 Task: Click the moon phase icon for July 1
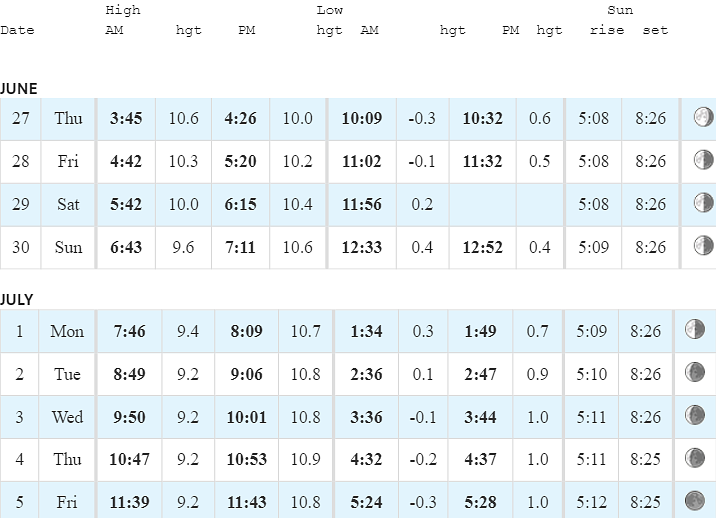695,329
